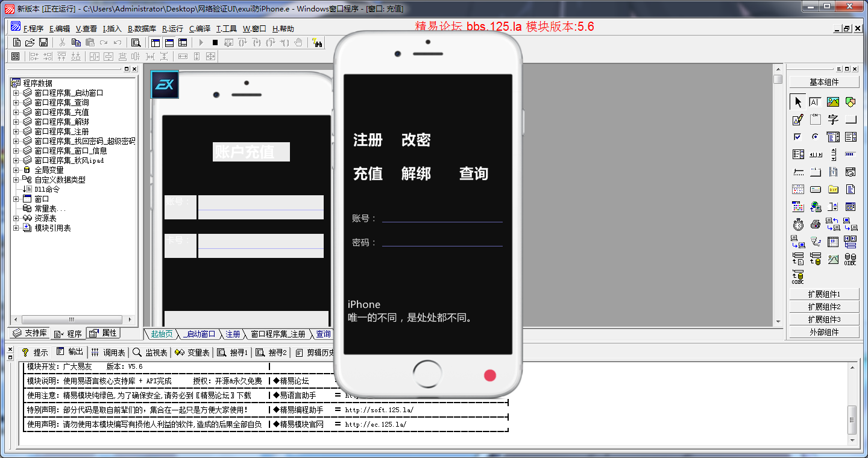Click the Copy icon in the toolbar
868x458 pixels.
[x=76, y=42]
